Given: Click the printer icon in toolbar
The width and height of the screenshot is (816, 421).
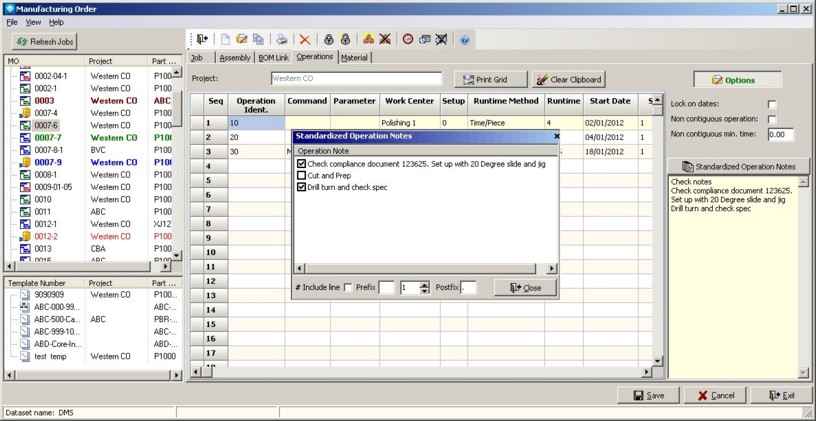Looking at the screenshot, I should (x=281, y=39).
